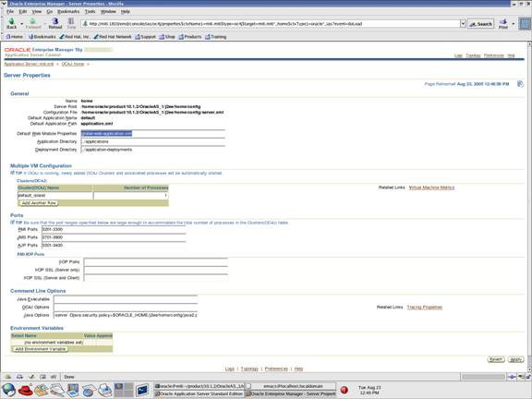Click the Number of Processes field for default_island
The width and height of the screenshot is (532, 399).
click(130, 196)
